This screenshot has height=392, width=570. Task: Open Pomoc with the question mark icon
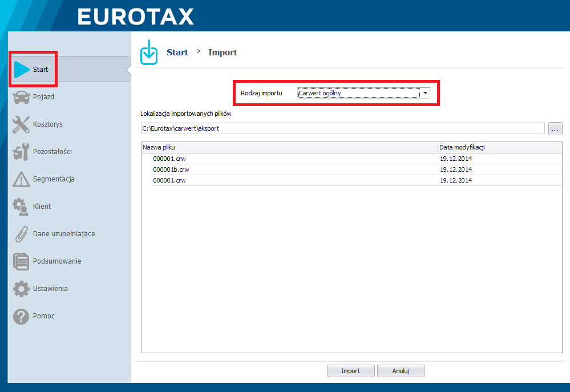tap(21, 316)
